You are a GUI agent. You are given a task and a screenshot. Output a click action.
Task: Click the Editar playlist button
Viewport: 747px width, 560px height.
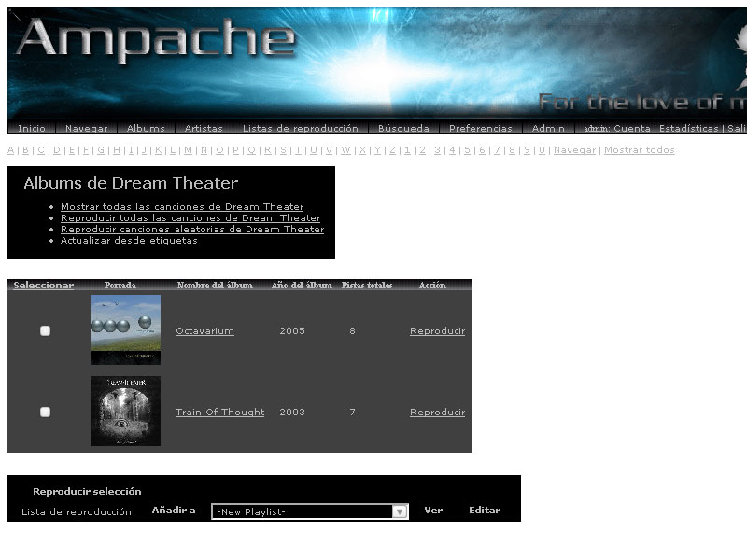point(485,511)
